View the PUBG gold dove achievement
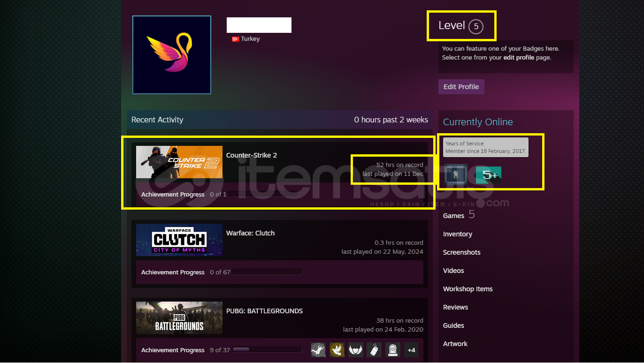Screen dimensions: 644x363 (x=337, y=350)
